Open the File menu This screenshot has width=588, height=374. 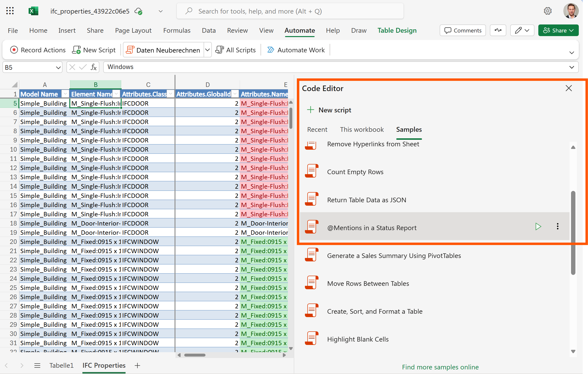click(13, 31)
